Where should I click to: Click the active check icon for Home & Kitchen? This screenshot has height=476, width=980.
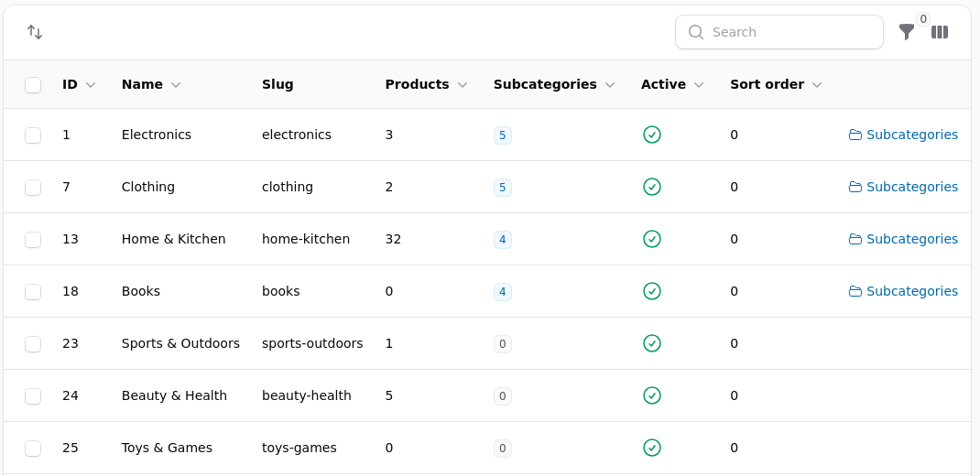pos(652,239)
